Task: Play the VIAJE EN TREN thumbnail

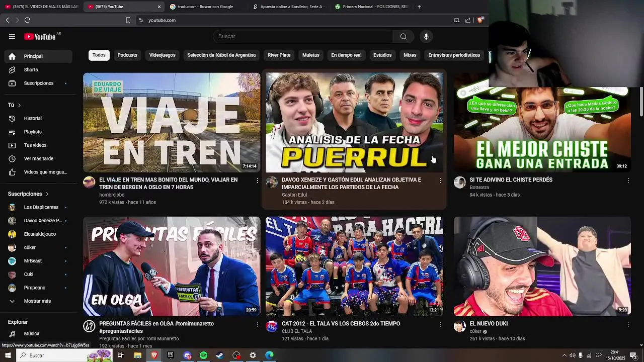Action: 172,122
